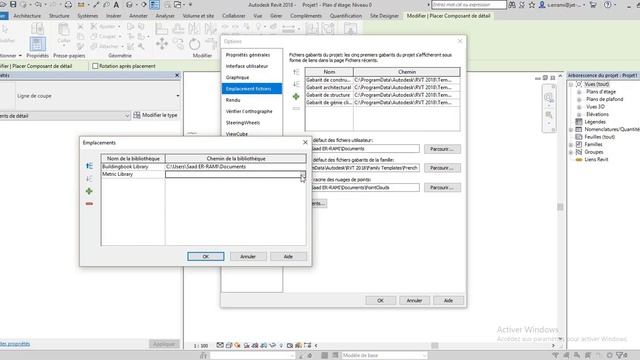Click the Modifier le type button
Viewport: 640px width, 360px height.
point(156,116)
